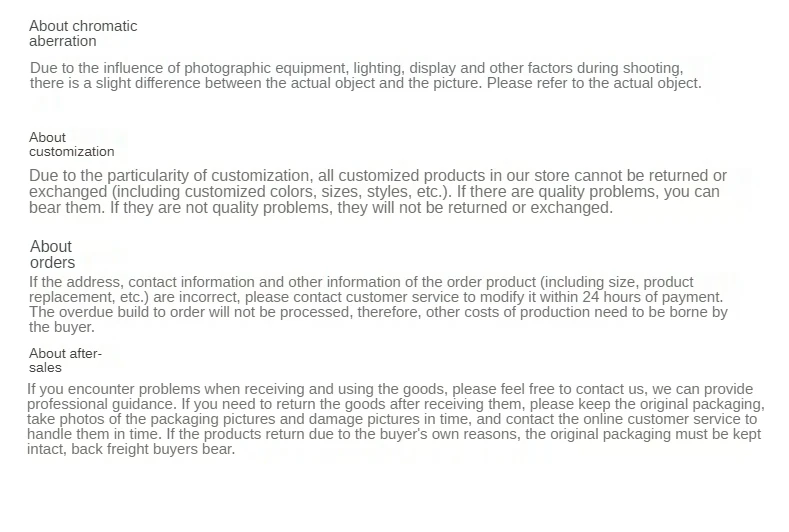Click the line starting 'exchanged (including customized colors'
Screen dimensions: 789x532
click(x=374, y=192)
